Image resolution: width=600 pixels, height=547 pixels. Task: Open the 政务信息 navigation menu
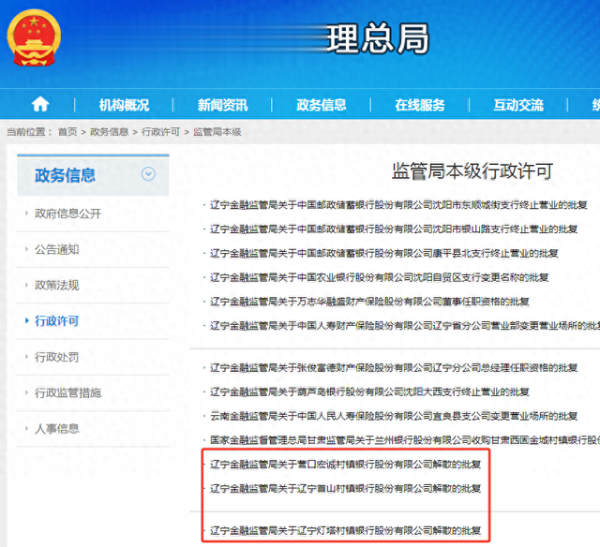(x=321, y=105)
